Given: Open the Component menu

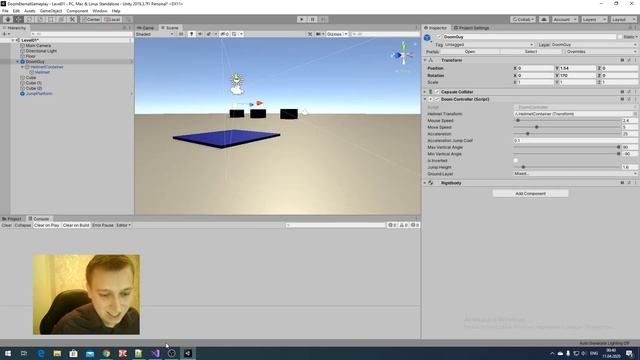Looking at the screenshot, I should (x=77, y=11).
